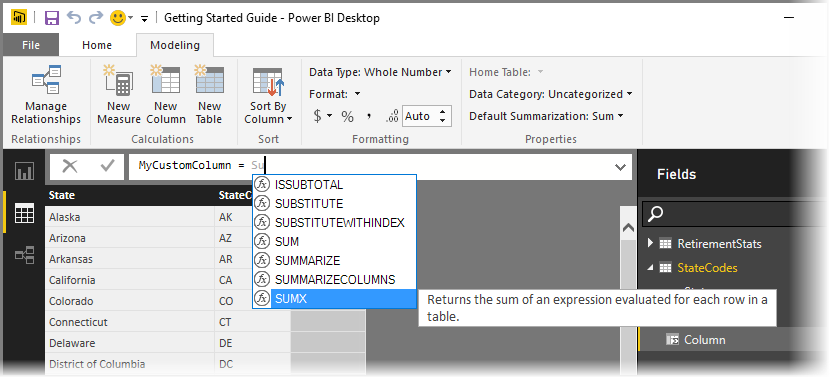Save the file with floppy disk icon
Image resolution: width=830 pixels, height=378 pixels.
point(52,18)
